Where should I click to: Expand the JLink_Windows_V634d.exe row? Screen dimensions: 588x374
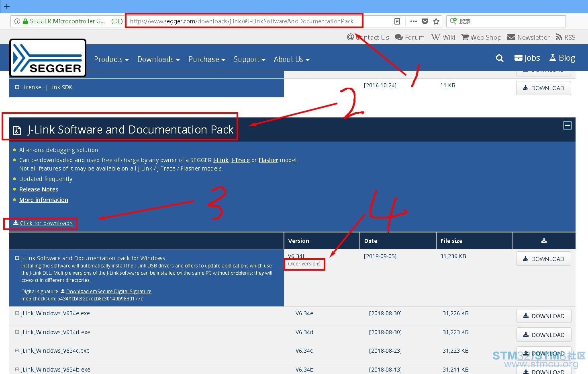(x=17, y=332)
